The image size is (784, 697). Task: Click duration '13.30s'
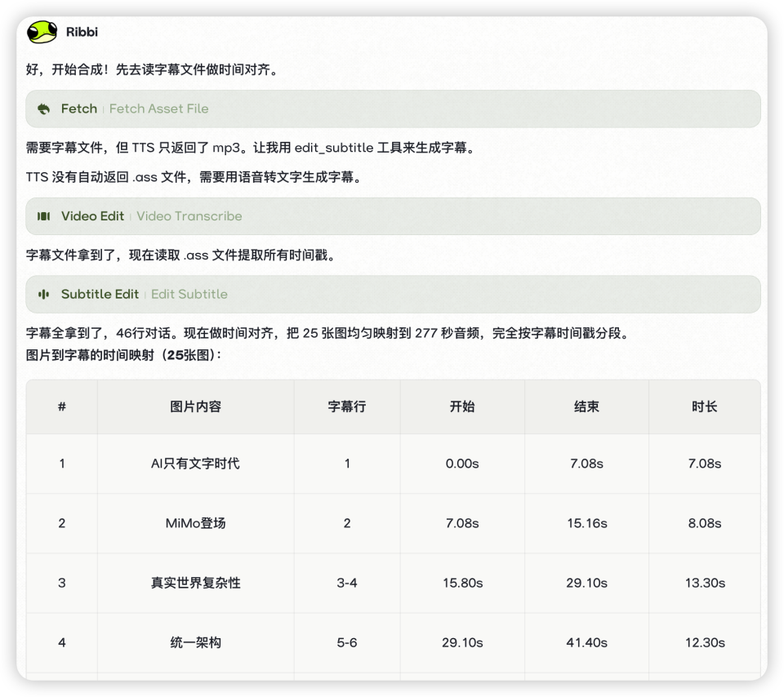(705, 583)
